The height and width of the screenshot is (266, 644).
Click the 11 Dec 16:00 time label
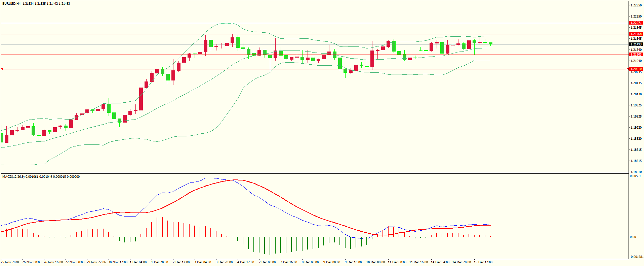pos(419,262)
